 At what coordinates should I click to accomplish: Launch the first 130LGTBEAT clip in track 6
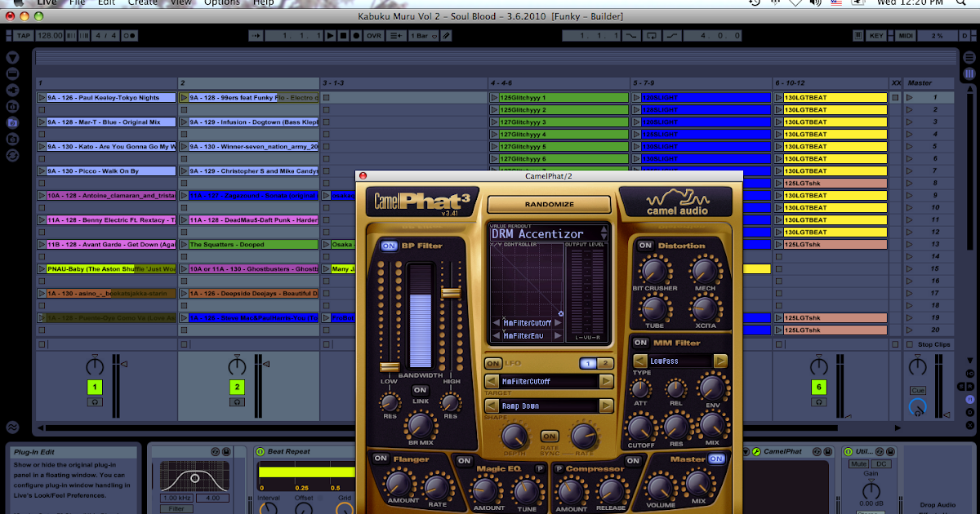(x=779, y=97)
